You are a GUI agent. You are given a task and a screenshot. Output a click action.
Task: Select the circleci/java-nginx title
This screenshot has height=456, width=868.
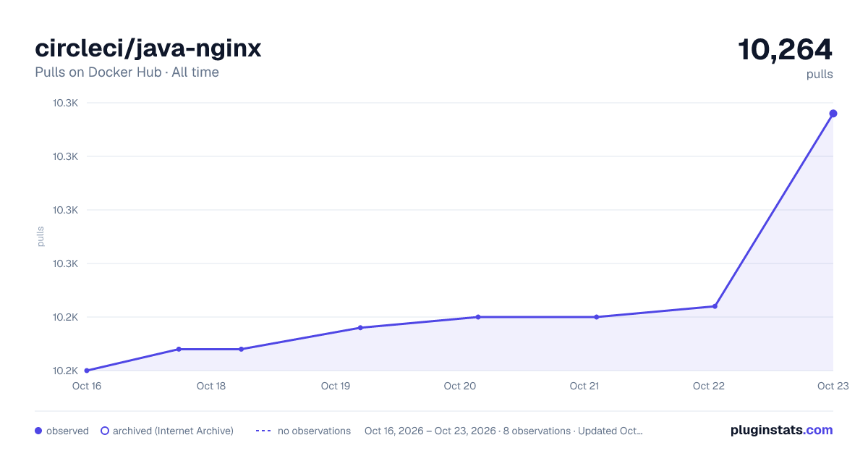click(x=148, y=48)
